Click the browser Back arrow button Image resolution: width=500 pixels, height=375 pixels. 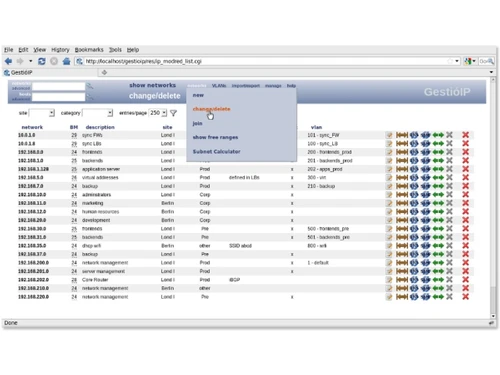(9, 61)
